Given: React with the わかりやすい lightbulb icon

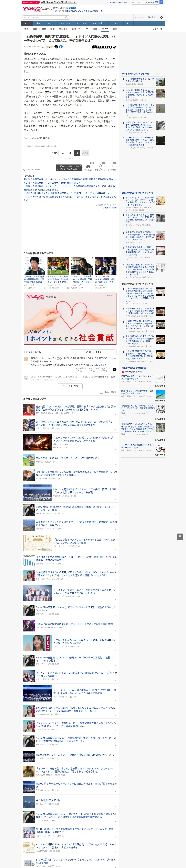Looking at the screenshot, I should click(x=100, y=167).
